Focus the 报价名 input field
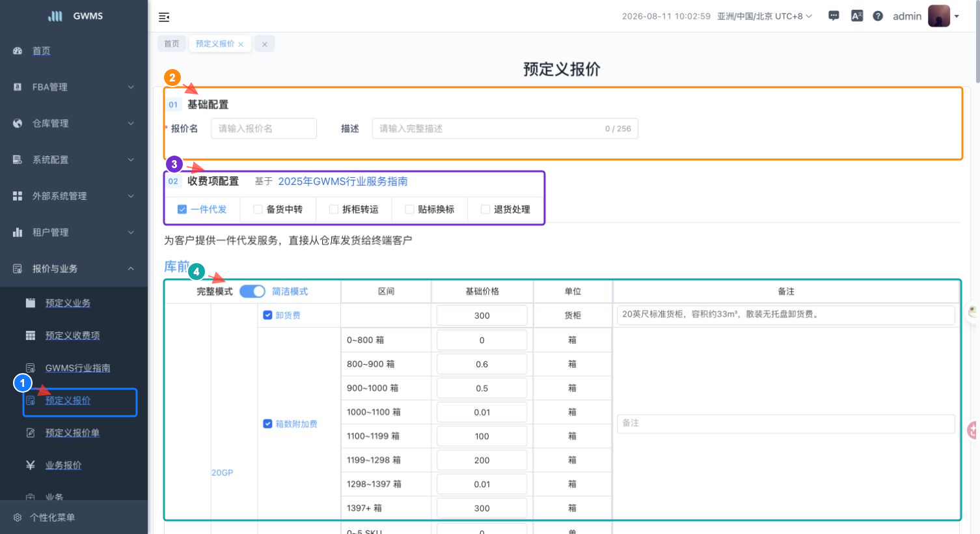This screenshot has width=980, height=534. (264, 128)
